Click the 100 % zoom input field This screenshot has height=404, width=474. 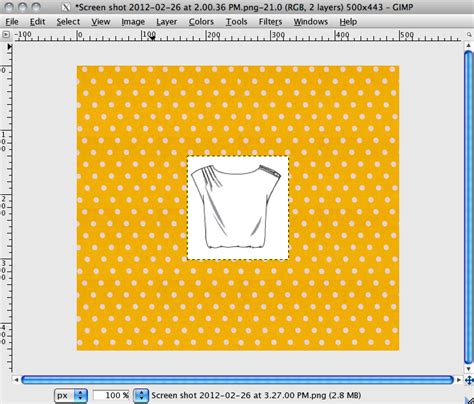coord(112,396)
